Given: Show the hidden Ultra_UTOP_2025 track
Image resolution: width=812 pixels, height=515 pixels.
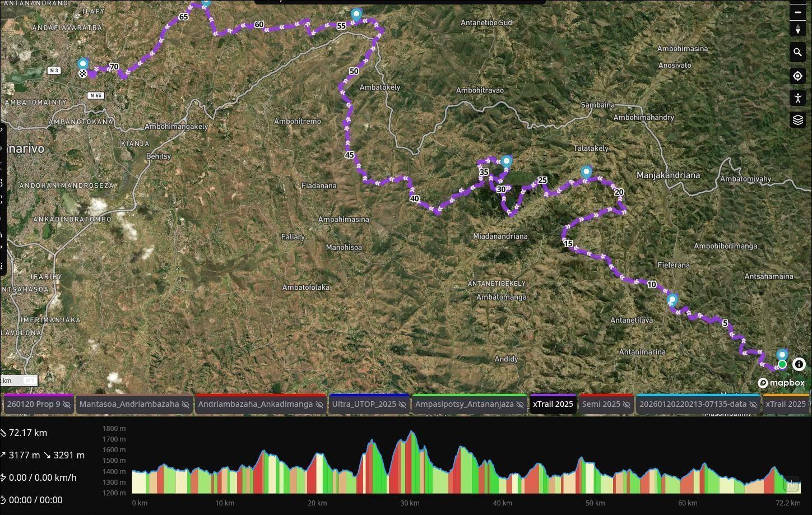Looking at the screenshot, I should (x=402, y=405).
